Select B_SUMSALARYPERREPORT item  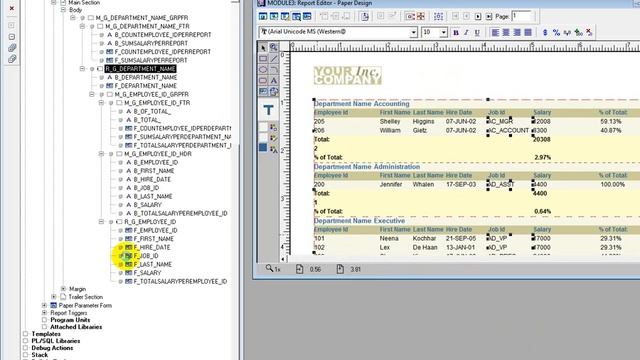pos(151,43)
